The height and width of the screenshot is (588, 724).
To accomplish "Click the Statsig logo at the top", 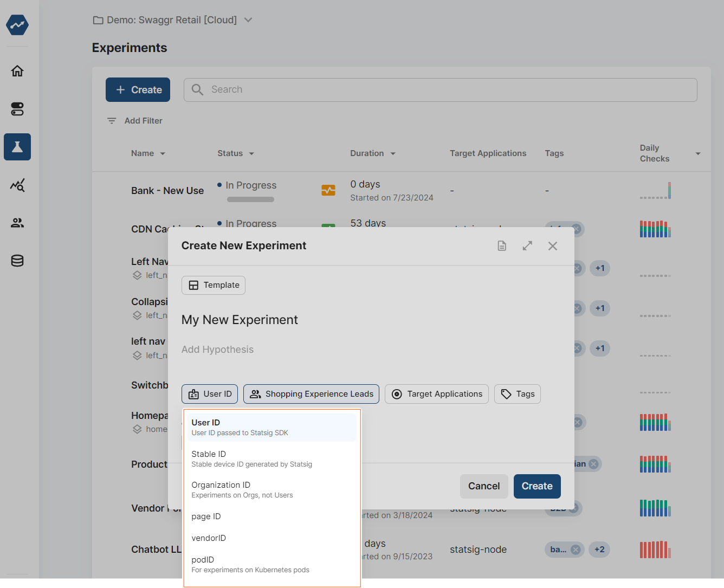I will pyautogui.click(x=17, y=24).
